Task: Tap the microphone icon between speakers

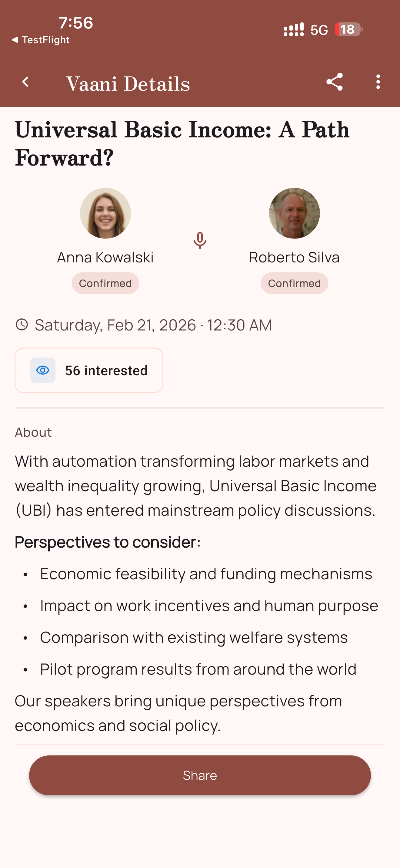Action: 200,240
